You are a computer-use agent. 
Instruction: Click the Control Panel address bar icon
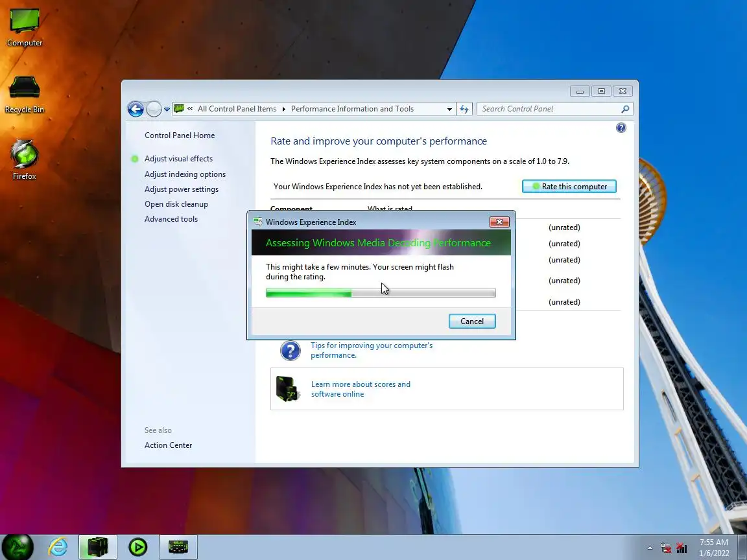coord(179,109)
